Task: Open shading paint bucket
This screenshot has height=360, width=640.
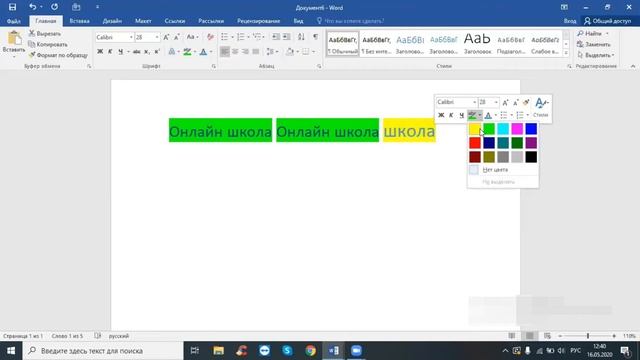Action: coord(290,51)
